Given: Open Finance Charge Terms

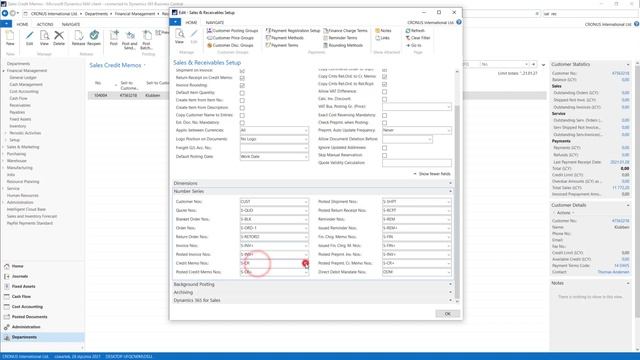Looking at the screenshot, I should [345, 31].
